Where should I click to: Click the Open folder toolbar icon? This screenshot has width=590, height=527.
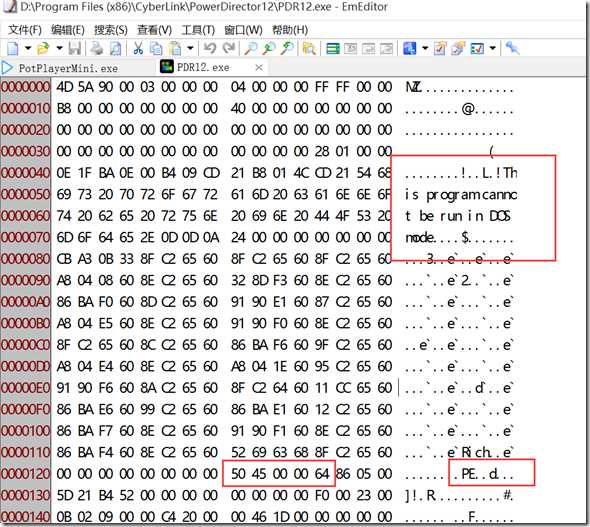click(x=43, y=48)
